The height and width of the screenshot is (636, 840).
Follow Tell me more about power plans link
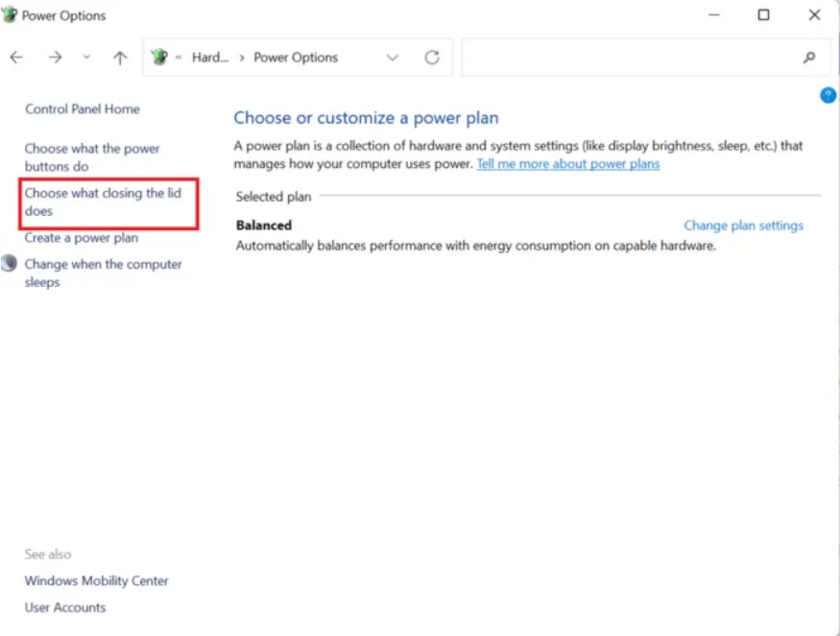click(x=567, y=164)
